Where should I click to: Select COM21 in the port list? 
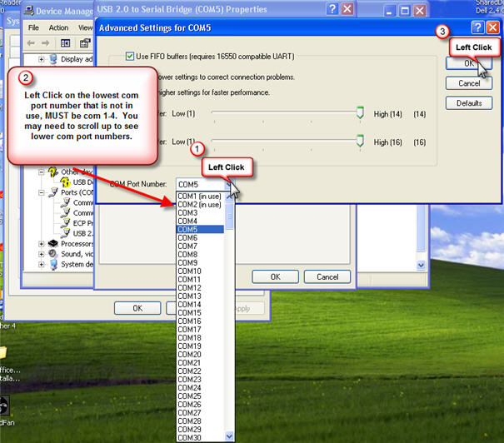(x=201, y=363)
